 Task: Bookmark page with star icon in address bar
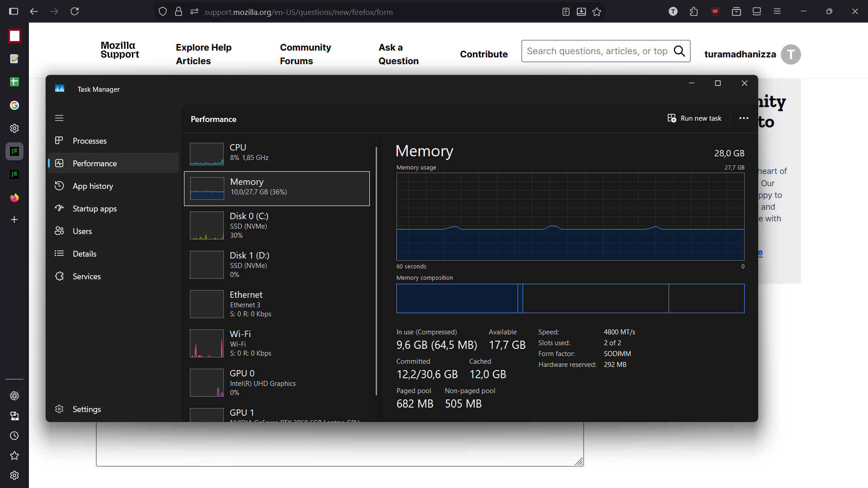(597, 12)
